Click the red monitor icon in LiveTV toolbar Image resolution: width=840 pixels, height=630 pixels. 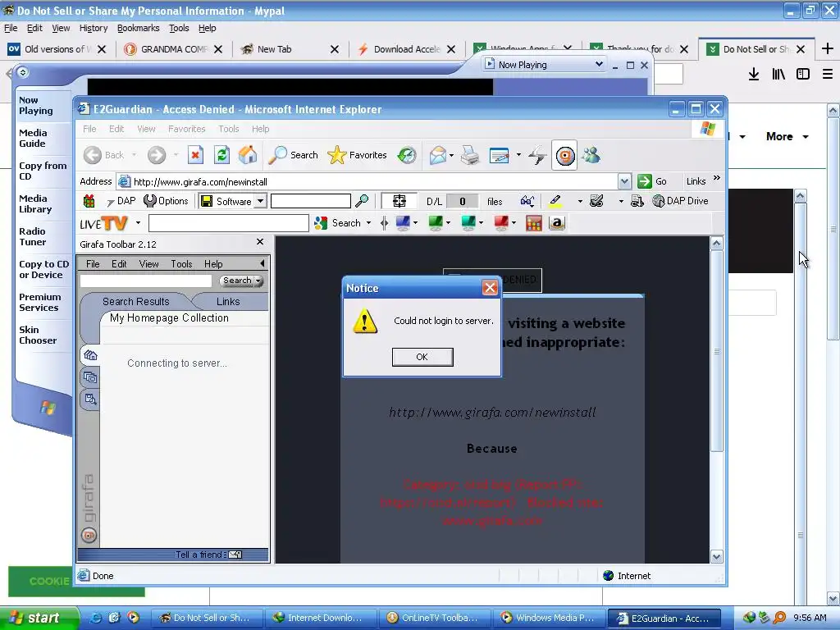[501, 223]
